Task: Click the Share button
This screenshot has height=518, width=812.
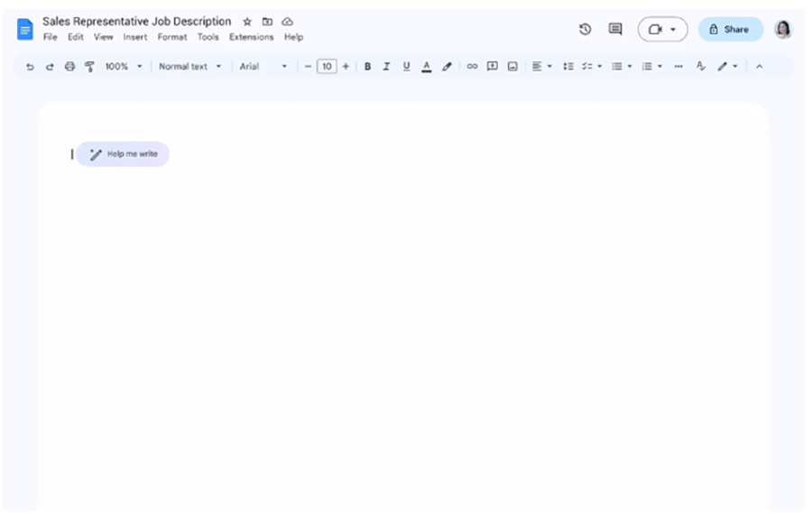Action: tap(730, 29)
